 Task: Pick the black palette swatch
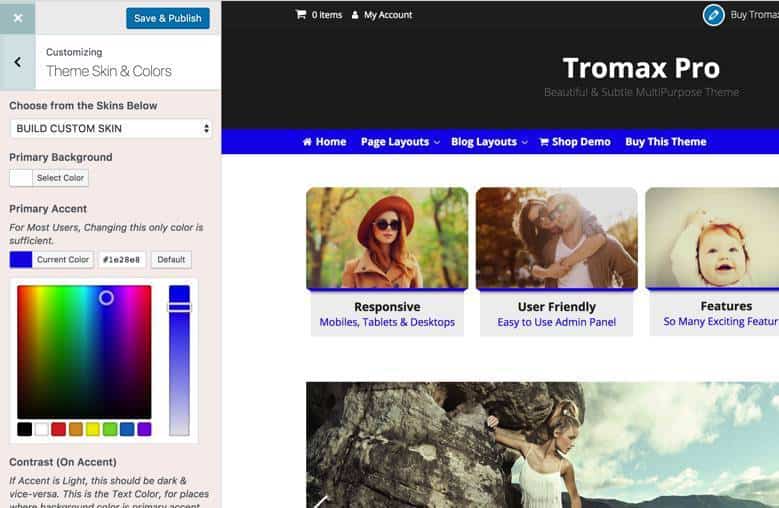tap(24, 429)
